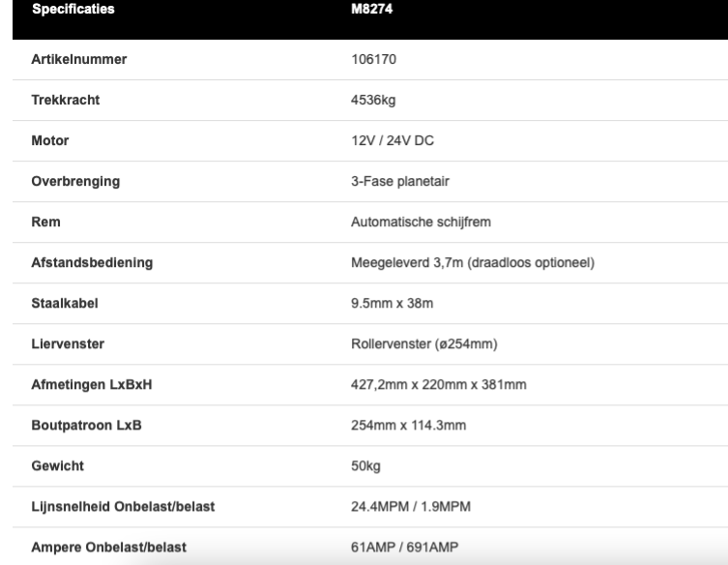Viewport: 728px width, 565px height.
Task: Click the Gewicht value 50kg
Action: [x=365, y=465]
